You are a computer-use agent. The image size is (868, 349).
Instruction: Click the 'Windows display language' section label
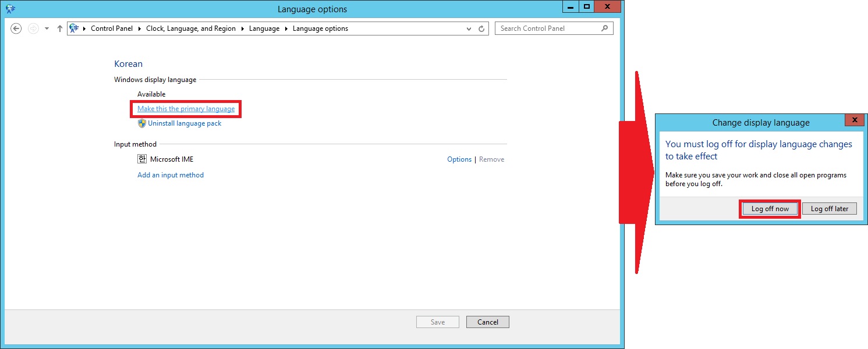point(155,80)
